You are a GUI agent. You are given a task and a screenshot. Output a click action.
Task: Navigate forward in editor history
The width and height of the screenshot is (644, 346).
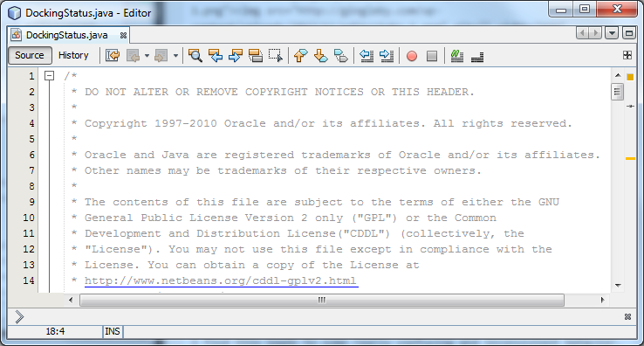161,55
